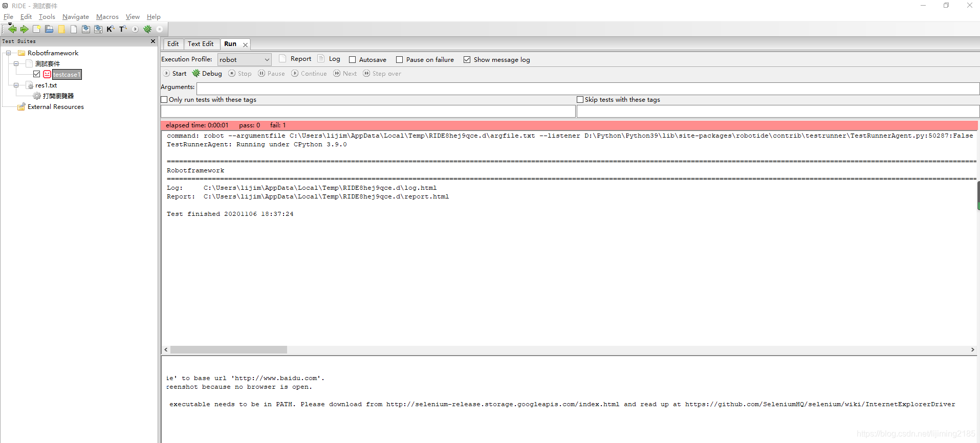Viewport: 980px width, 443px height.
Task: Open the Help menu
Action: (154, 17)
